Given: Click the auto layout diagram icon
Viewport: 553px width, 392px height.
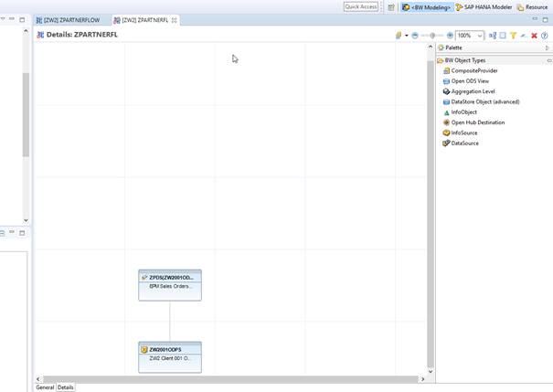Looking at the screenshot, I should point(493,36).
